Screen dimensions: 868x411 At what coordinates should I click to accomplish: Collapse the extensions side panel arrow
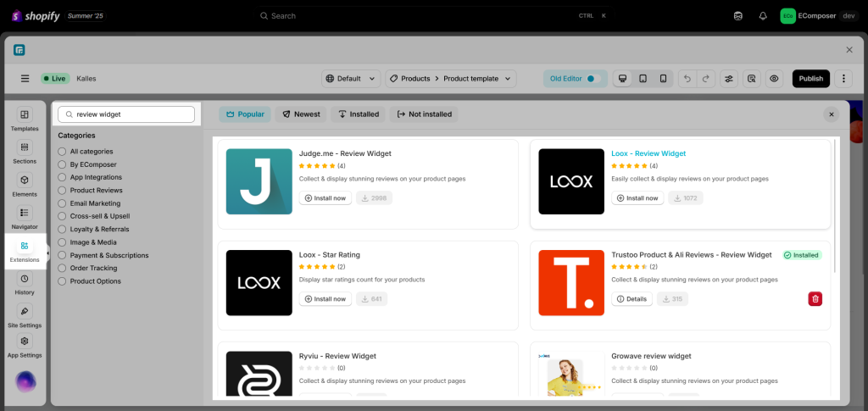[x=47, y=253]
